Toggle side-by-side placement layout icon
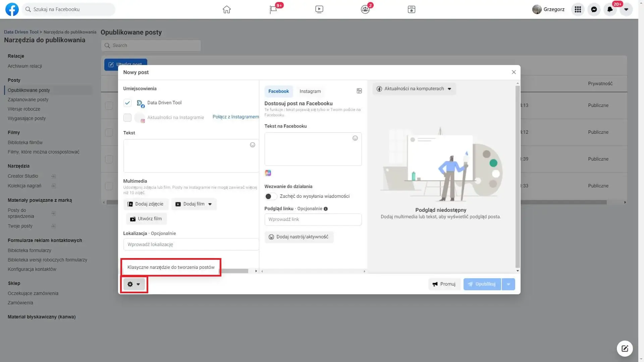644x362 pixels. pos(359,91)
